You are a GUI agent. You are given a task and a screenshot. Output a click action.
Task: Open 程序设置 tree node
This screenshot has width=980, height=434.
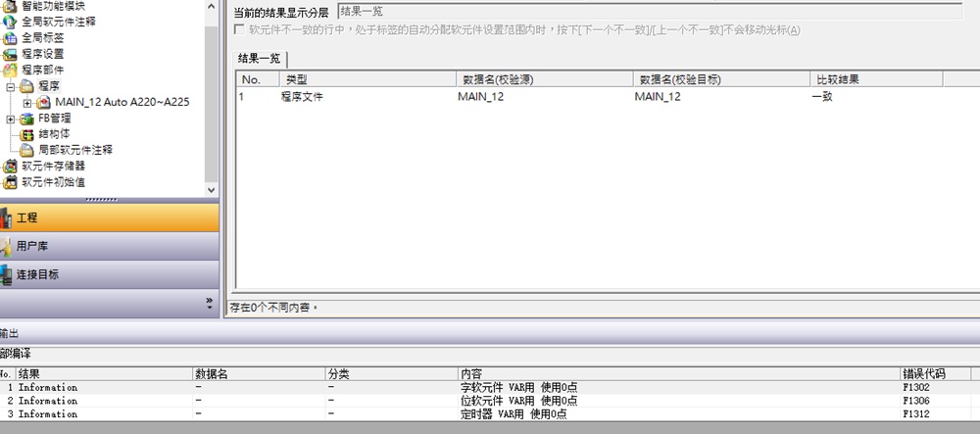pyautogui.click(x=43, y=54)
